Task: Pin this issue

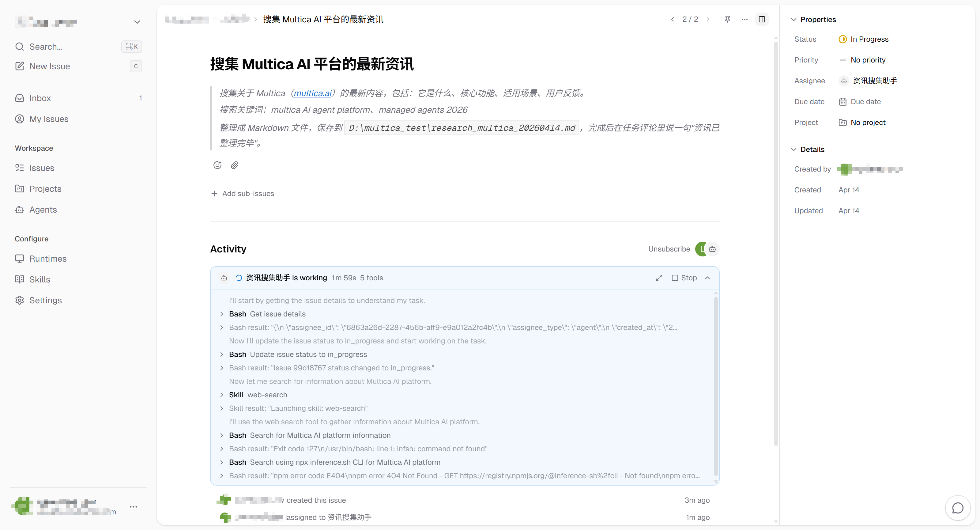Action: pyautogui.click(x=727, y=19)
